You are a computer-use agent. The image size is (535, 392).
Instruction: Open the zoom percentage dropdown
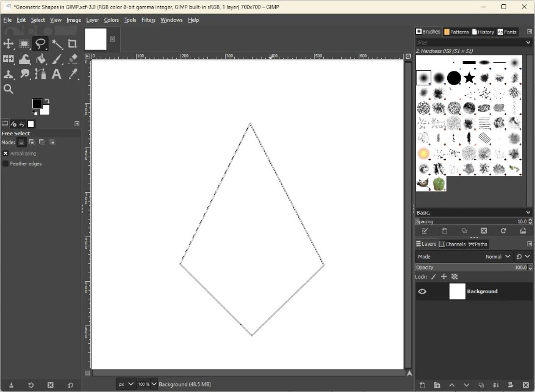click(146, 384)
